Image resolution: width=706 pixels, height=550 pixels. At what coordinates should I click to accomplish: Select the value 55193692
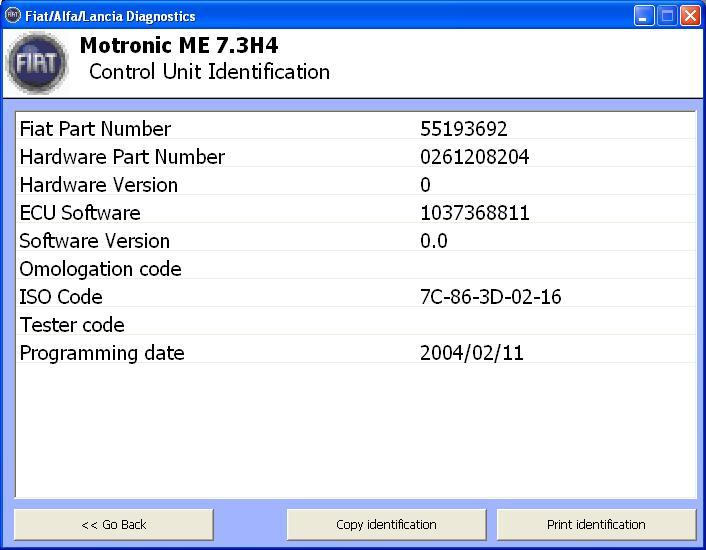click(463, 129)
